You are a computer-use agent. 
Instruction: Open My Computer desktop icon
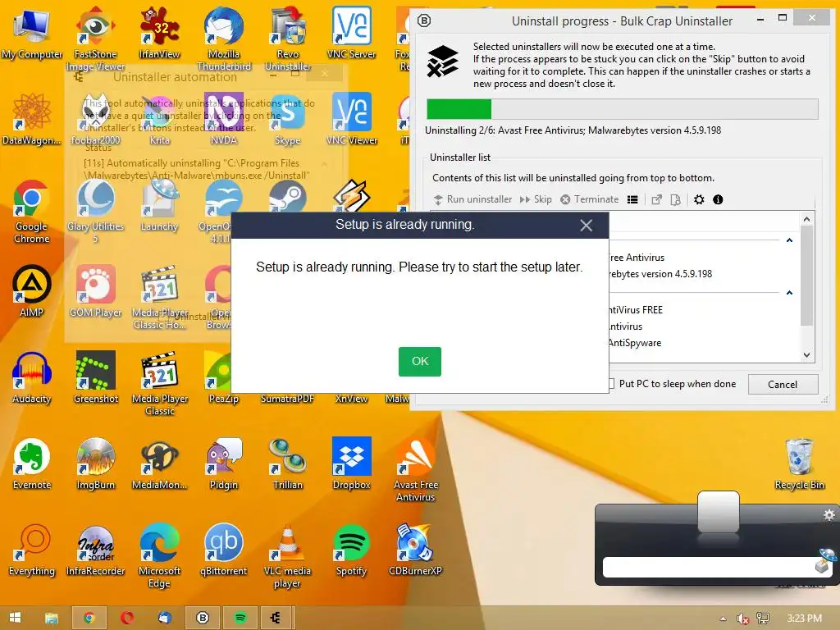[x=32, y=33]
